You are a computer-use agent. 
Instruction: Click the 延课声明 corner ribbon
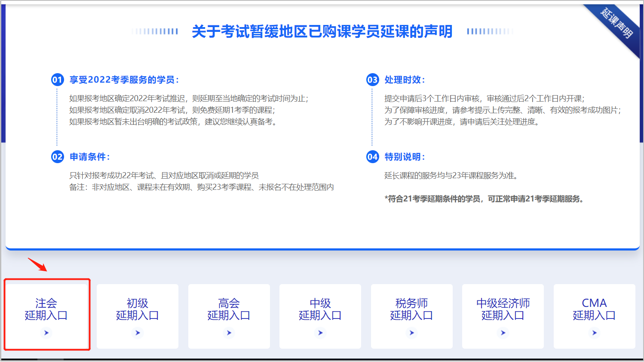[x=617, y=23]
